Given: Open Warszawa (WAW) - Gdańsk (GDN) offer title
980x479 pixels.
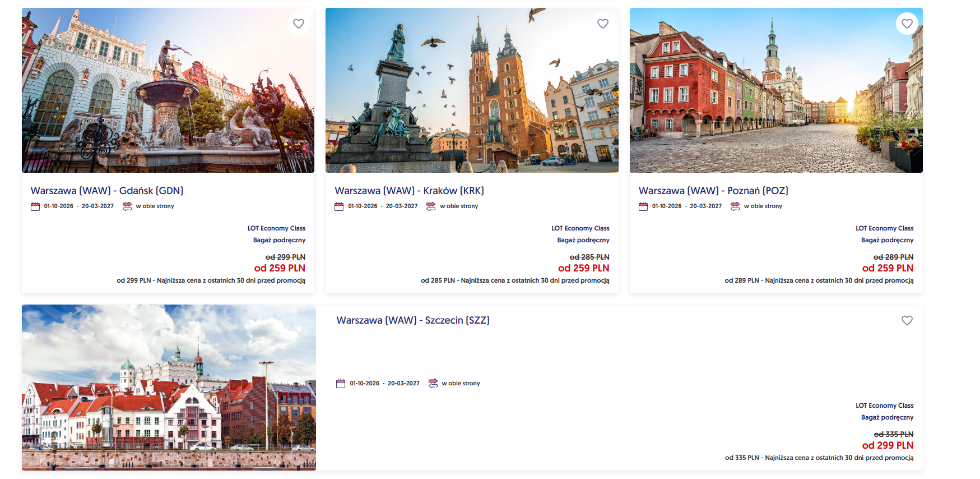Looking at the screenshot, I should click(x=107, y=191).
